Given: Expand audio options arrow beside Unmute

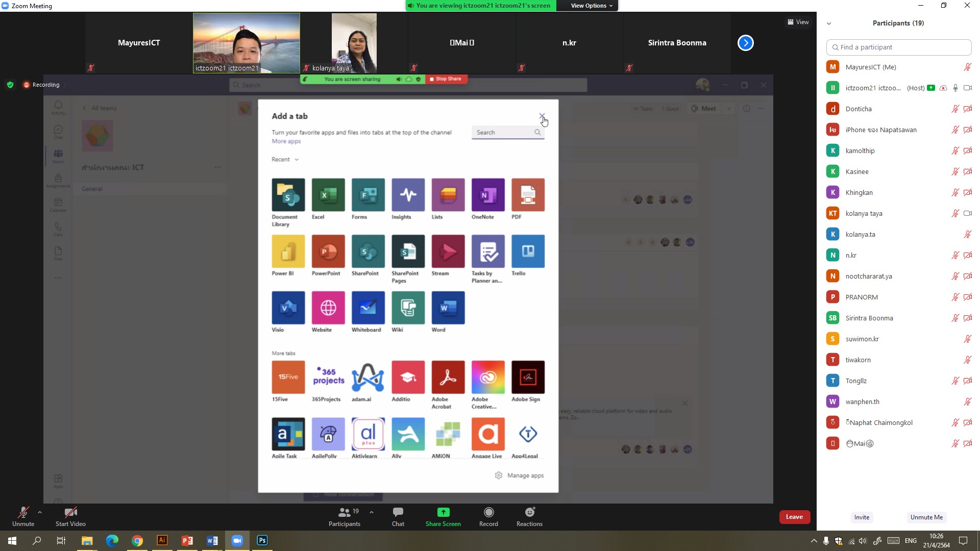Looking at the screenshot, I should pyautogui.click(x=40, y=512).
